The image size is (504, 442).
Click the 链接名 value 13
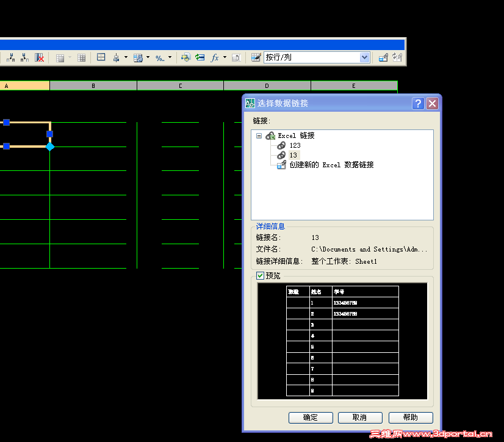point(315,237)
